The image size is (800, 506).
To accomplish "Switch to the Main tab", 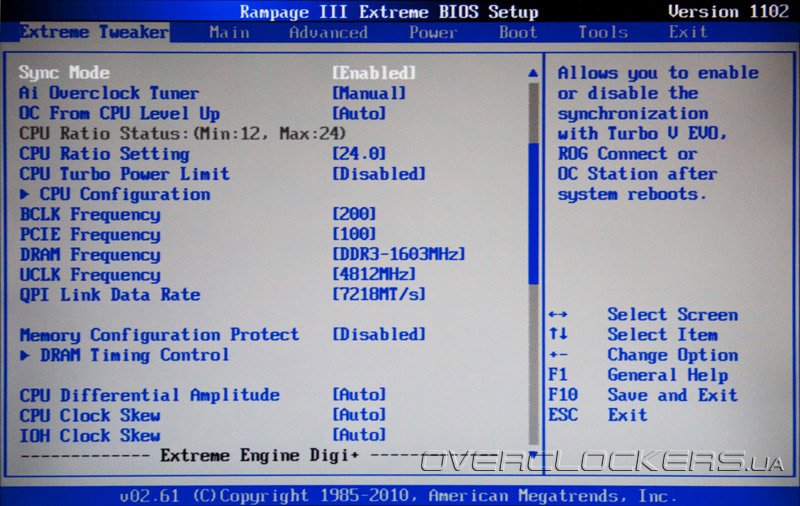I will tap(230, 33).
